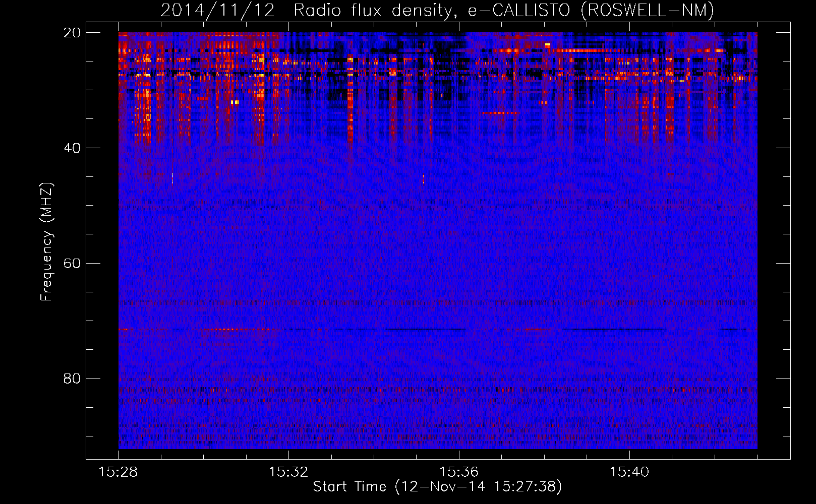Click the 15:32 time tick label
The height and width of the screenshot is (504, 816).
[288, 472]
